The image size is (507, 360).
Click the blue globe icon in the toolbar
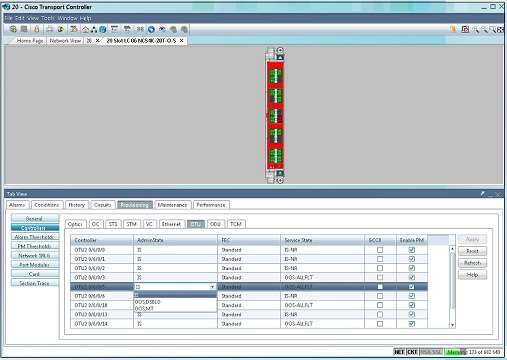coord(151,30)
